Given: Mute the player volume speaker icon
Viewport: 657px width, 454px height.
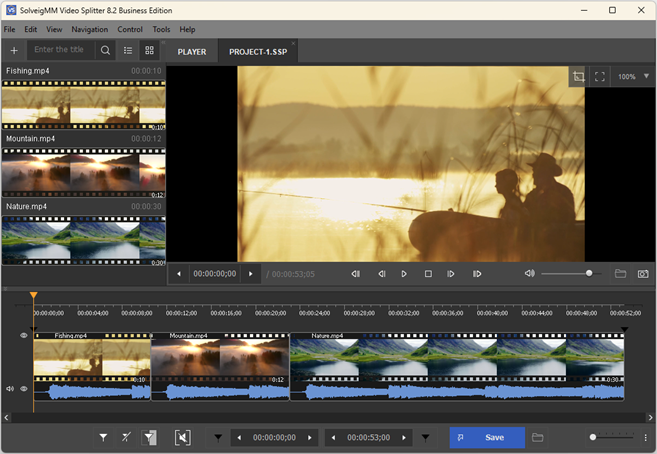Looking at the screenshot, I should point(530,273).
